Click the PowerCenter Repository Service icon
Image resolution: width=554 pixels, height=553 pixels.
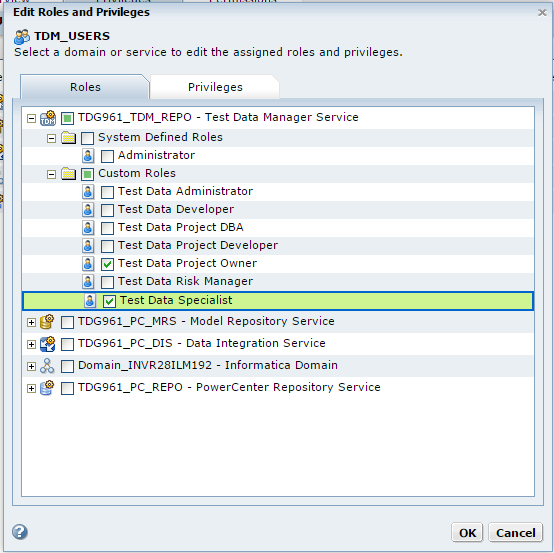47,388
